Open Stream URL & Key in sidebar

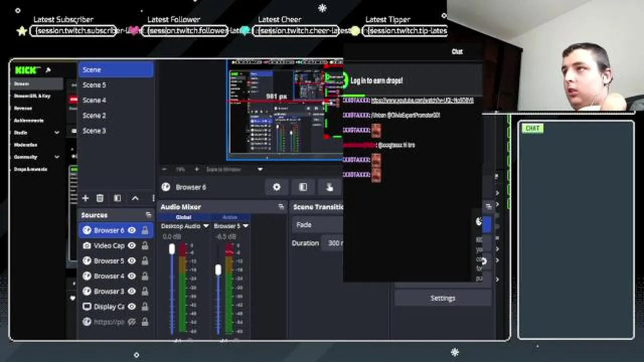32,96
